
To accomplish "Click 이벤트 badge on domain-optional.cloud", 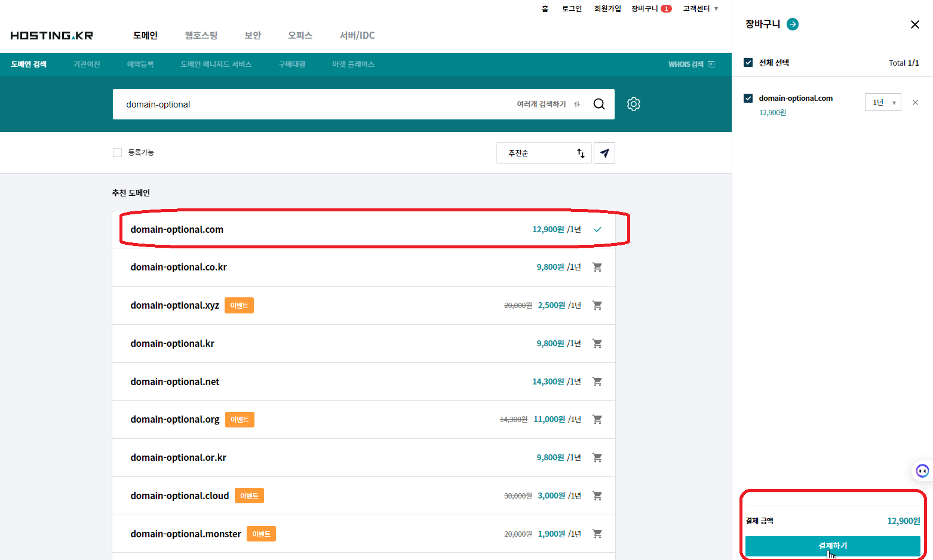I will pyautogui.click(x=249, y=496).
